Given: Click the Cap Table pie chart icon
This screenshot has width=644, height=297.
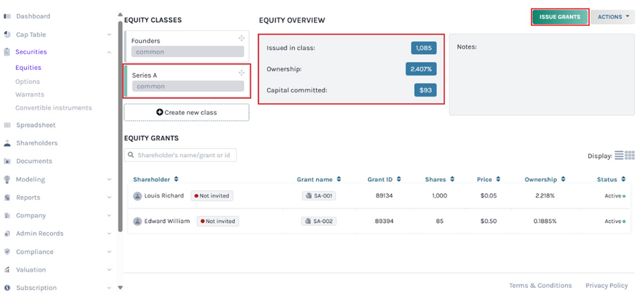Looking at the screenshot, I should click(7, 34).
